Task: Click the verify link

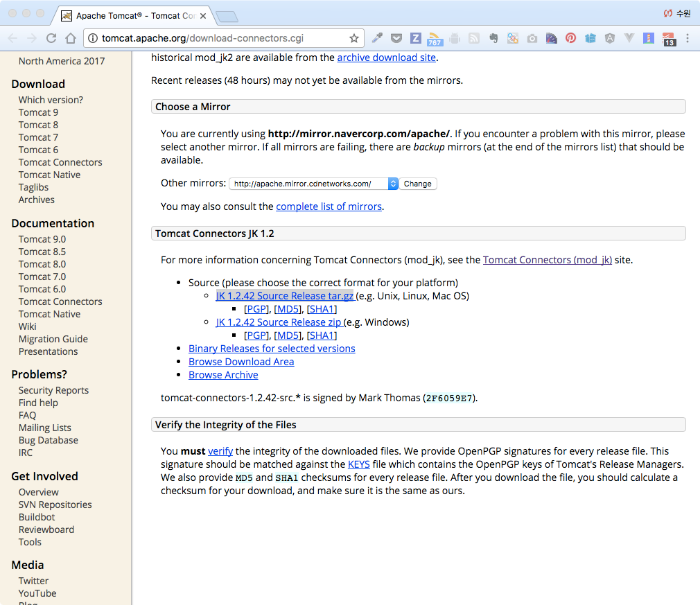Action: tap(220, 451)
